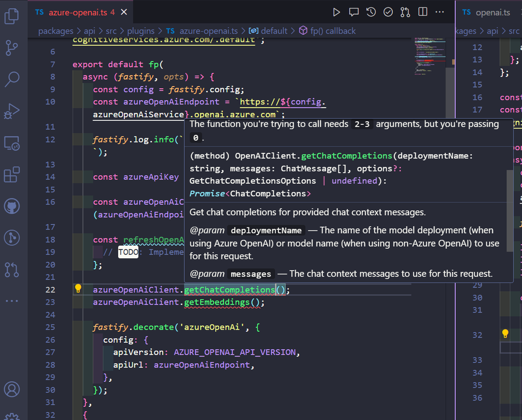Open the Search view
The image size is (522, 420).
coord(12,80)
